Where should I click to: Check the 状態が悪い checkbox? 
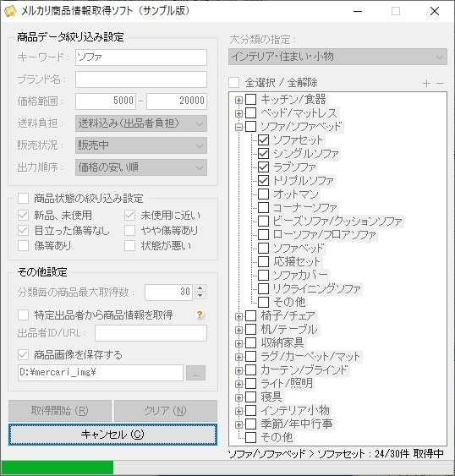click(129, 245)
